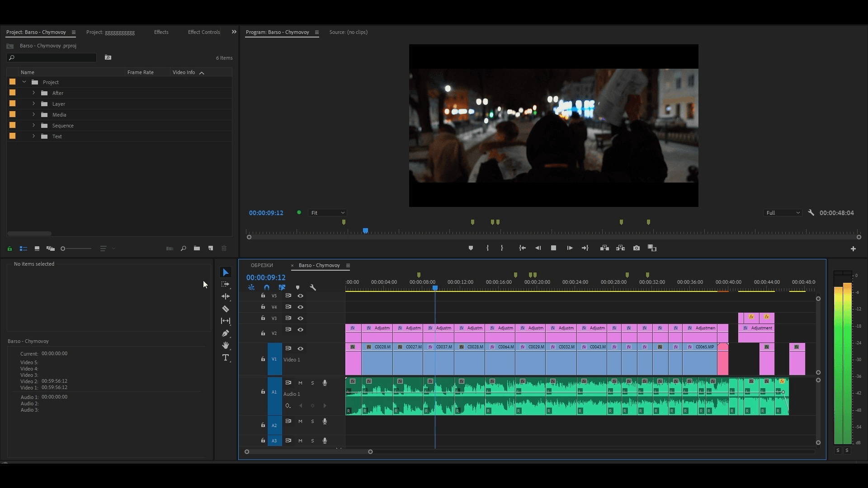Toggle solo on Audio 1 track
Screen dimensions: 868x488
312,383
